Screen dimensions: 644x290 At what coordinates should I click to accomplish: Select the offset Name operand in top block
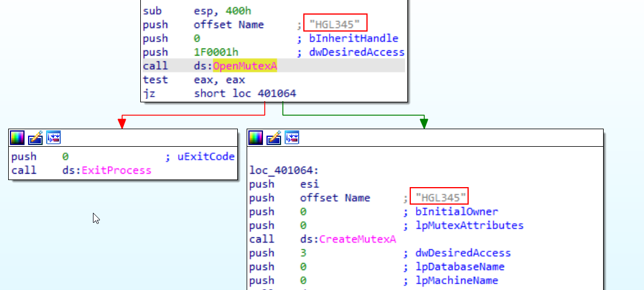[x=228, y=25]
